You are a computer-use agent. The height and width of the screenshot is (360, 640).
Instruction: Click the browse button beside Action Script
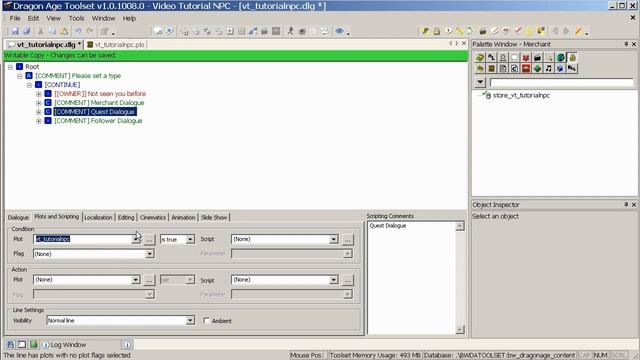[347, 280]
